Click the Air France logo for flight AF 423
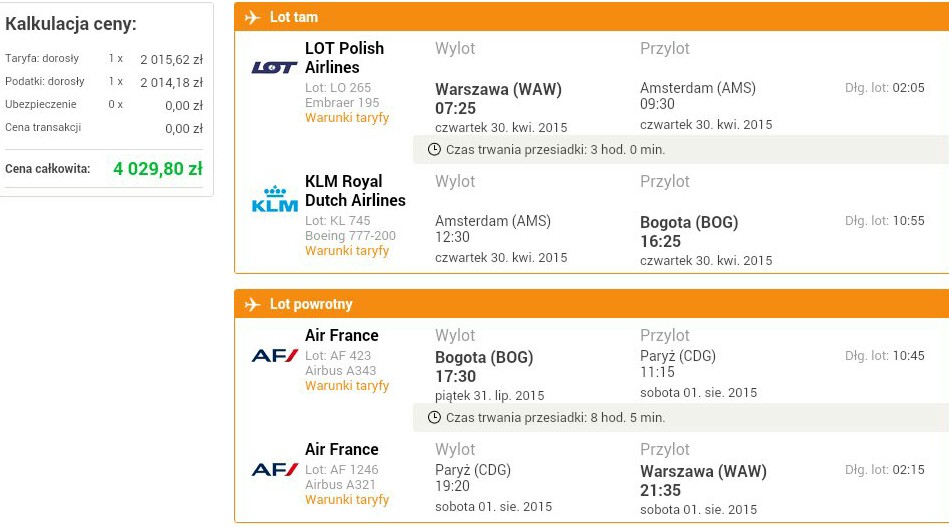 tap(274, 355)
